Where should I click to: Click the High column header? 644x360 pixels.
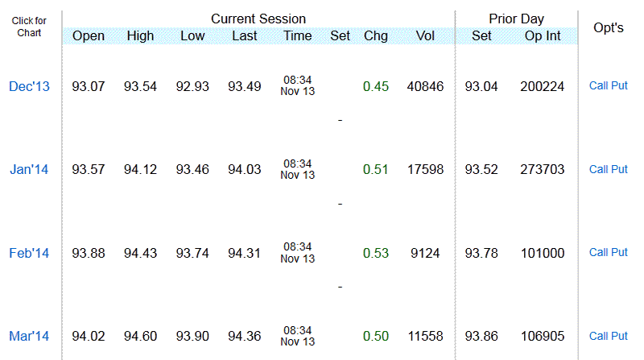[140, 36]
